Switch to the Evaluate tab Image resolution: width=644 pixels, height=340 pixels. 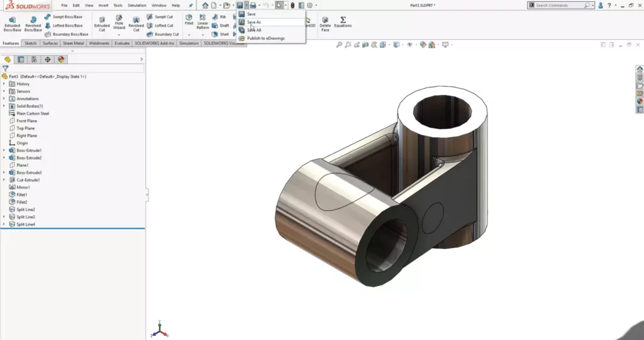click(x=122, y=43)
